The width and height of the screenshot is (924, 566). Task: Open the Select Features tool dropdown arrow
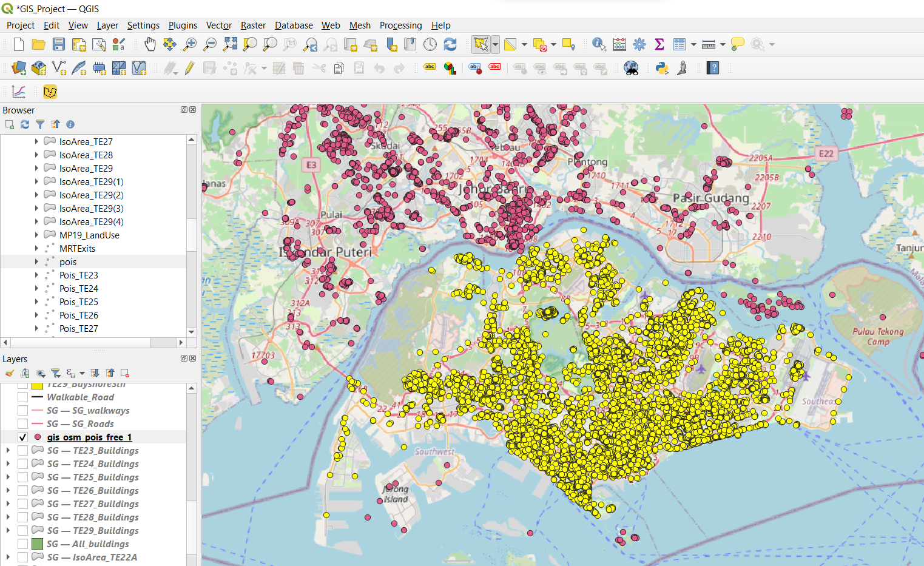(496, 44)
